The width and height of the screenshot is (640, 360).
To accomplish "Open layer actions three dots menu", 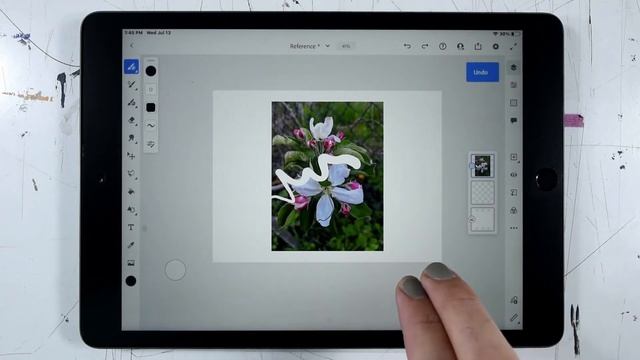I will click(x=514, y=228).
